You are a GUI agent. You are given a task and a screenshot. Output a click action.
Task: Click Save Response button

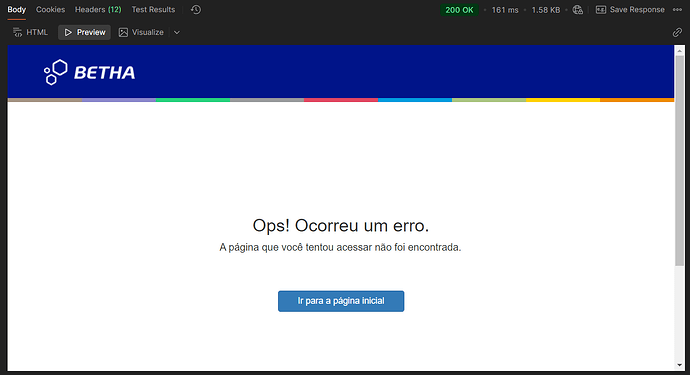(x=630, y=10)
